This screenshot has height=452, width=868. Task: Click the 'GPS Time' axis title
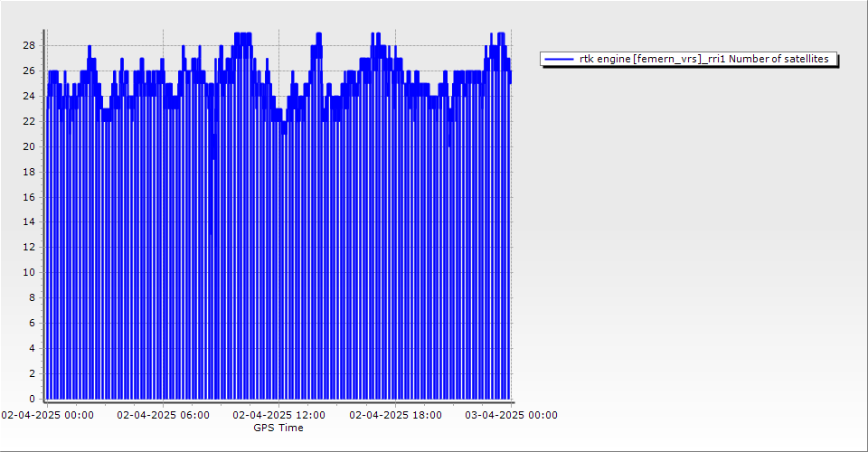[278, 428]
